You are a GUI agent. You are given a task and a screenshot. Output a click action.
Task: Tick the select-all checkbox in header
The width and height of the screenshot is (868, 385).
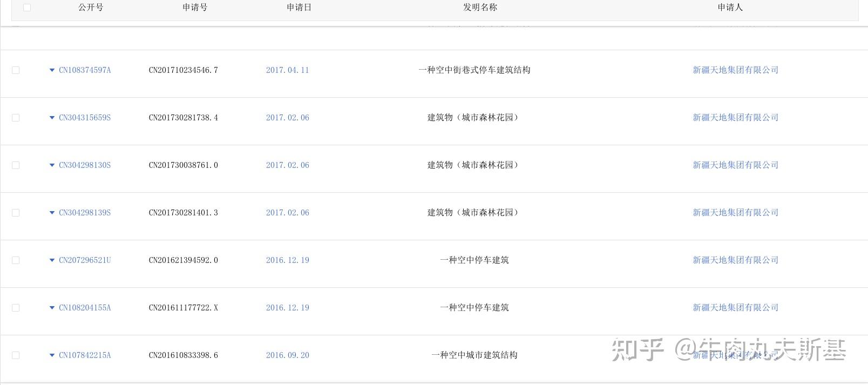[x=27, y=8]
